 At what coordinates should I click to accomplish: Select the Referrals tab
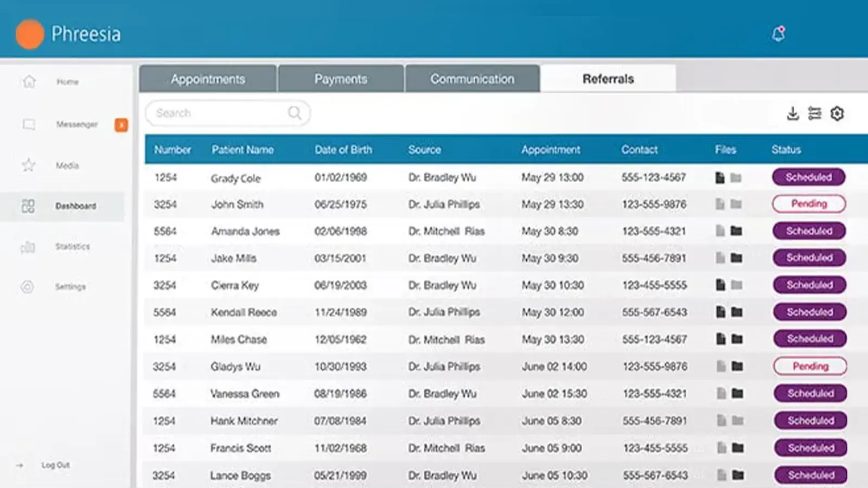pos(608,79)
